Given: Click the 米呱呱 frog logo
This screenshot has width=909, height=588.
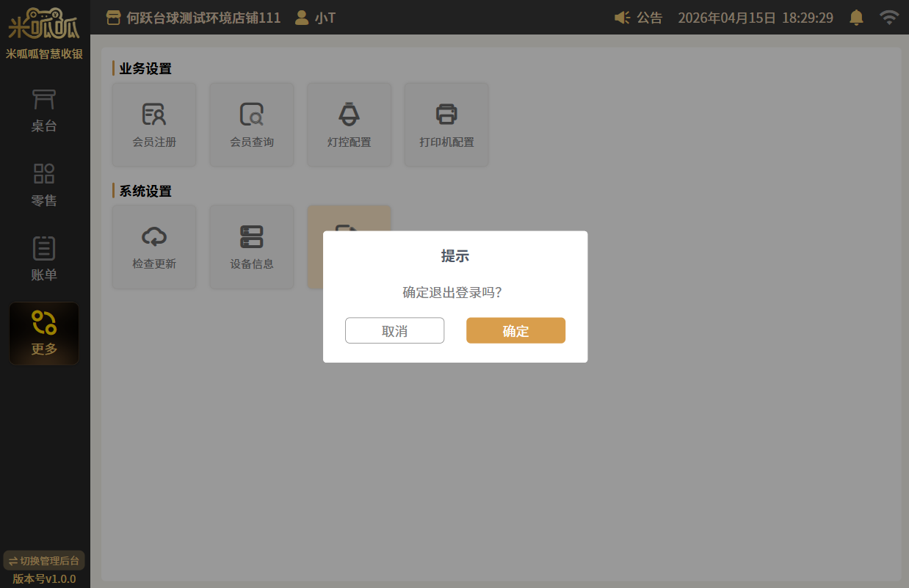Looking at the screenshot, I should [44, 23].
